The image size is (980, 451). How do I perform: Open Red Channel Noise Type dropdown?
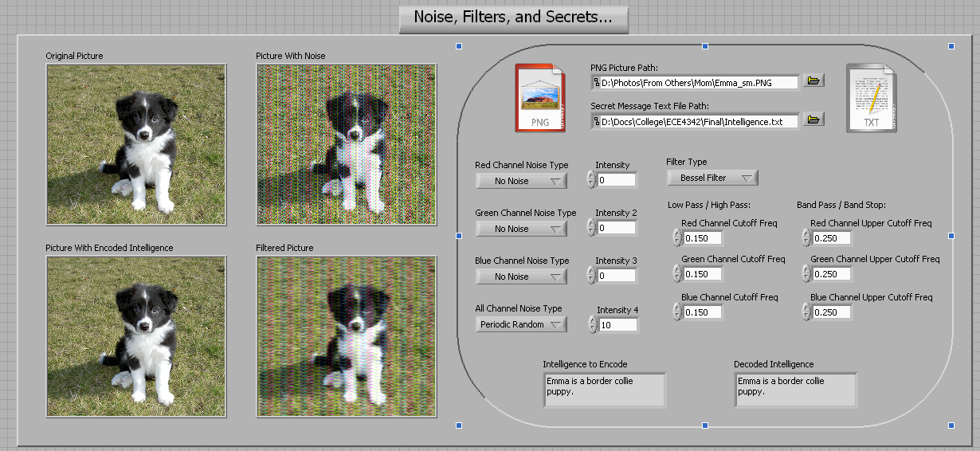(x=521, y=181)
